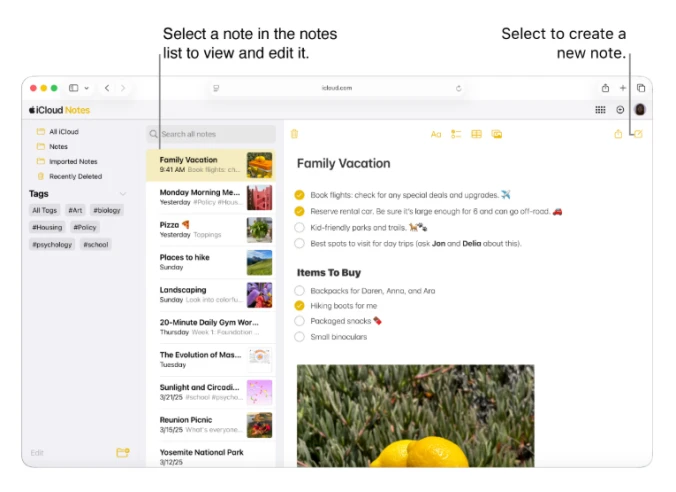Create a new folder with the folder-plus icon
This screenshot has width=676, height=492.
[x=123, y=452]
